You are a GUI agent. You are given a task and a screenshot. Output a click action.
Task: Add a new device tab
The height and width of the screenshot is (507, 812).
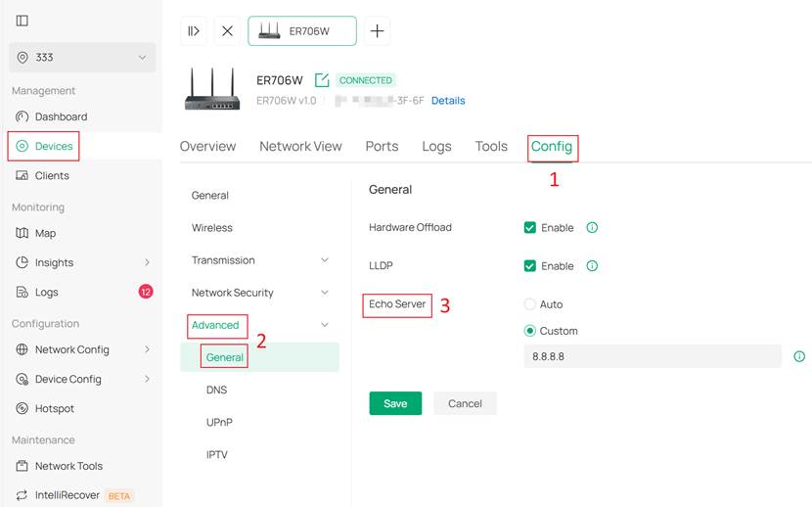click(378, 30)
